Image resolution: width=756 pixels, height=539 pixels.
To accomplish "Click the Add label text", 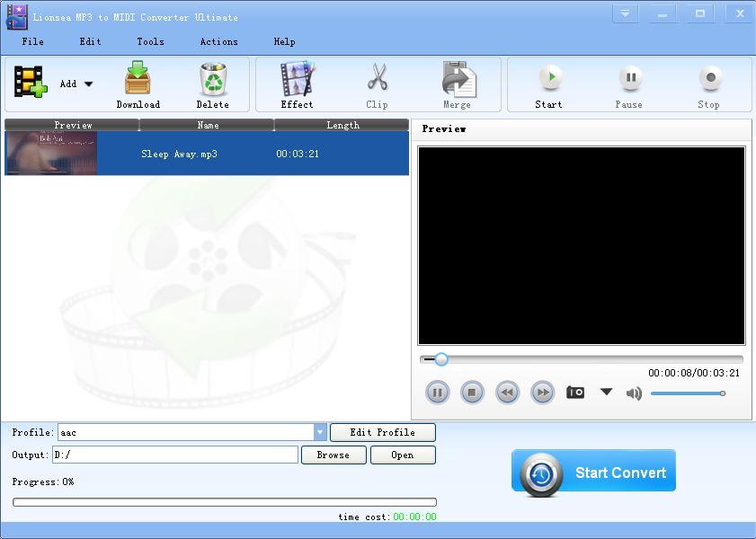I will click(x=68, y=84).
